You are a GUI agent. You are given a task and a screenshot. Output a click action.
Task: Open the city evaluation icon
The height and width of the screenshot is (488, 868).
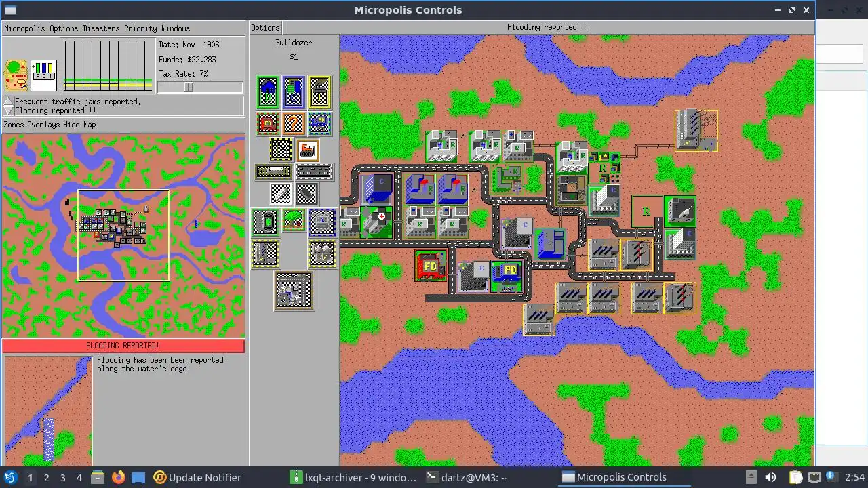click(x=16, y=75)
